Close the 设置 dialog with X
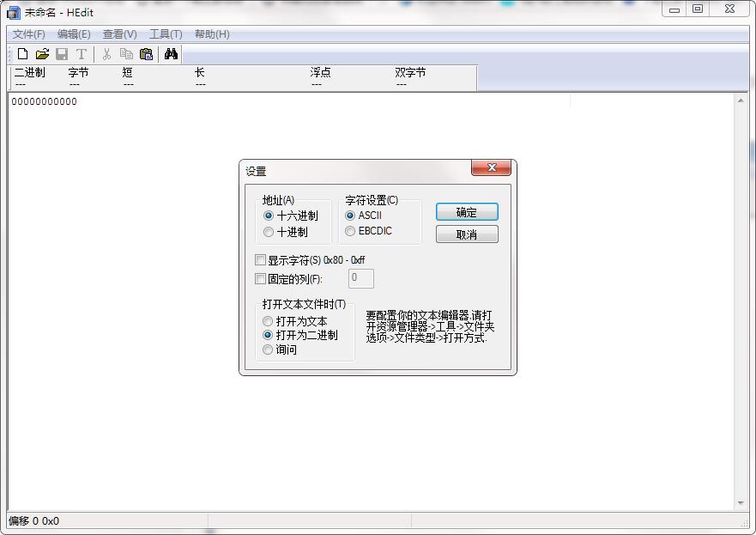Screen dimensions: 756x535 coord(492,167)
